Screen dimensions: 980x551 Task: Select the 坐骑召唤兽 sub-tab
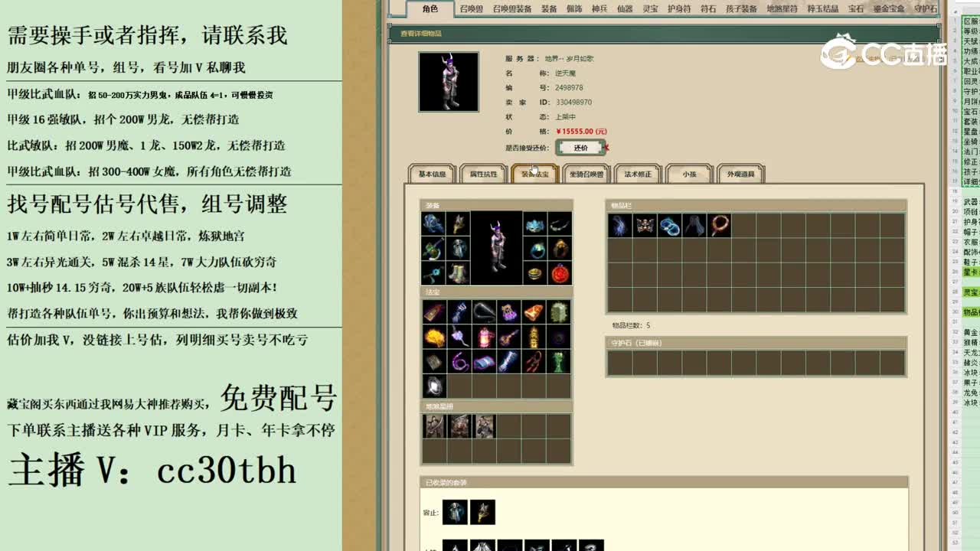pyautogui.click(x=586, y=174)
